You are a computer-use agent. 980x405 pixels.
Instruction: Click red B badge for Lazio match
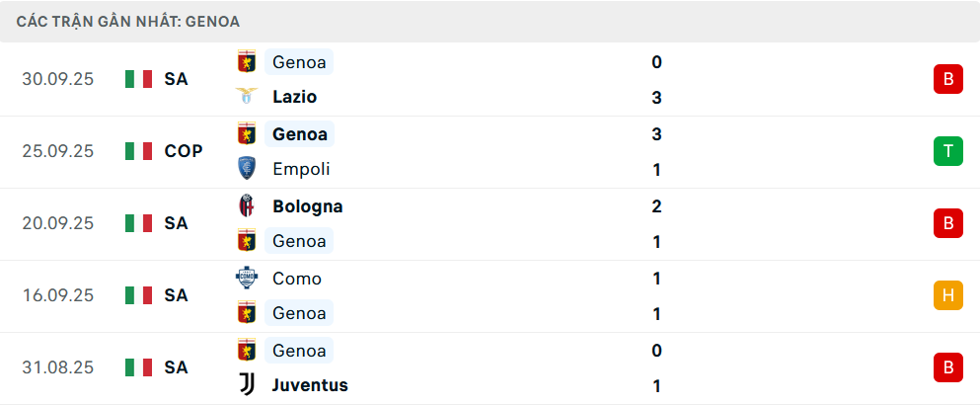point(947,79)
